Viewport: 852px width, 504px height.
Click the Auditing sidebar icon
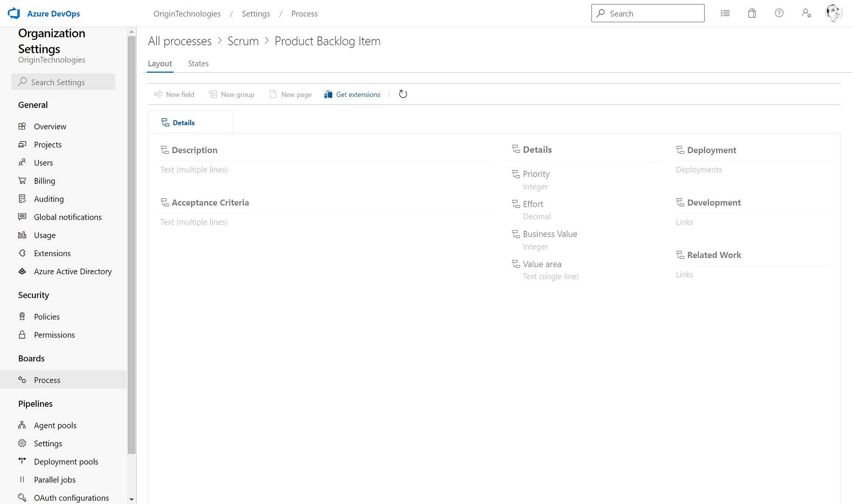coord(22,199)
